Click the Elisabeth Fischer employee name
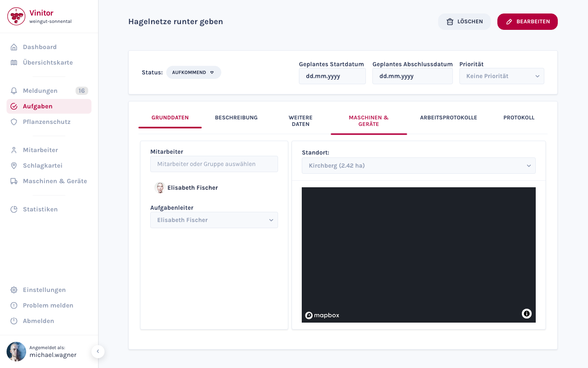 193,188
